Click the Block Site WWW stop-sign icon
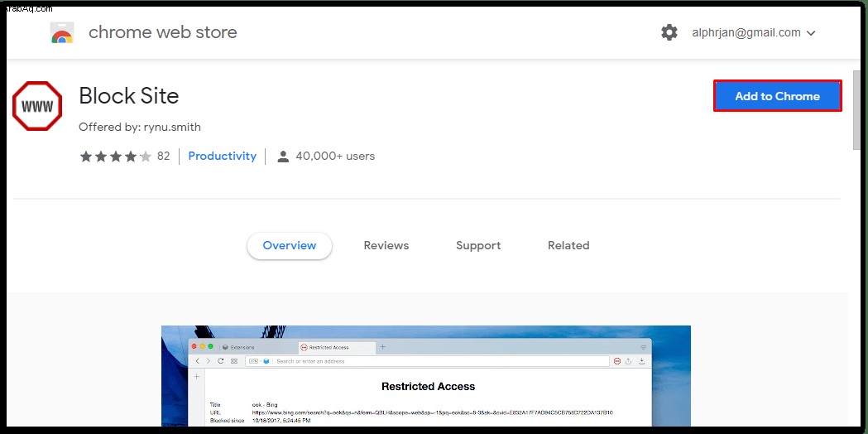 point(37,106)
